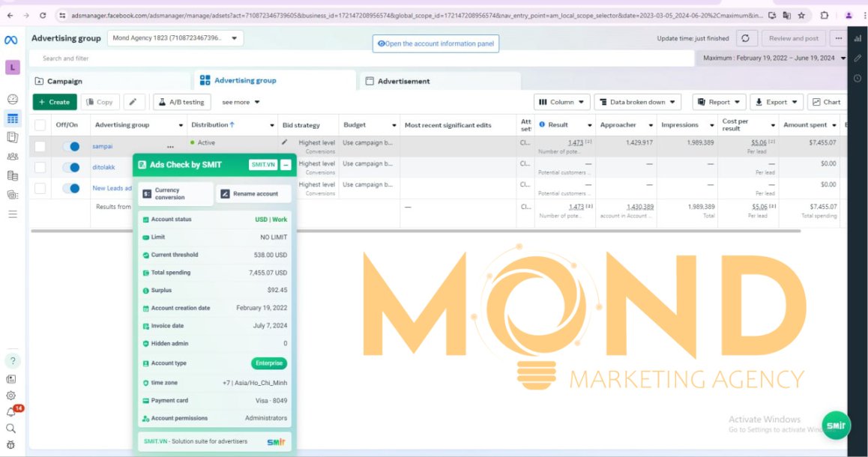The width and height of the screenshot is (868, 457).
Task: Open notifications bell with 14 badge
Action: tap(12, 411)
